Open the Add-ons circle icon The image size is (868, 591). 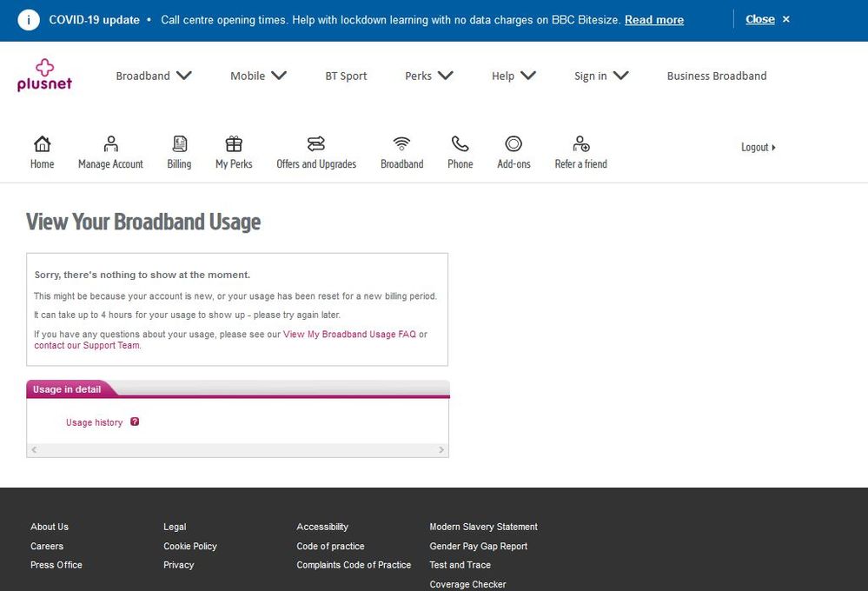click(x=514, y=144)
